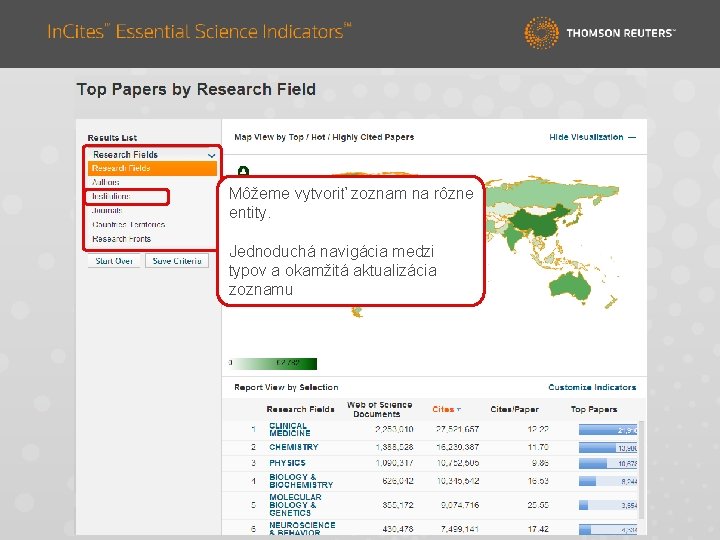The height and width of the screenshot is (540, 720).
Task: Open MOLECULAR BIOLOGY & GENETICS field link
Action: pyautogui.click(x=295, y=505)
